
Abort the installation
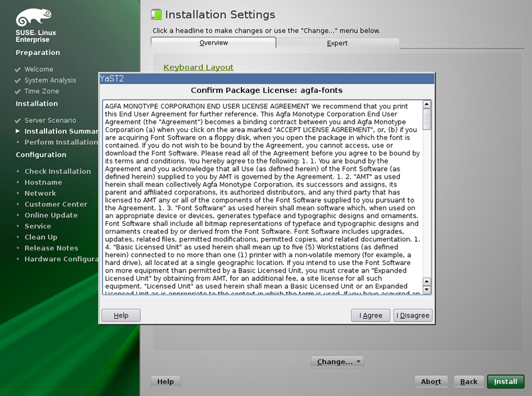[431, 381]
